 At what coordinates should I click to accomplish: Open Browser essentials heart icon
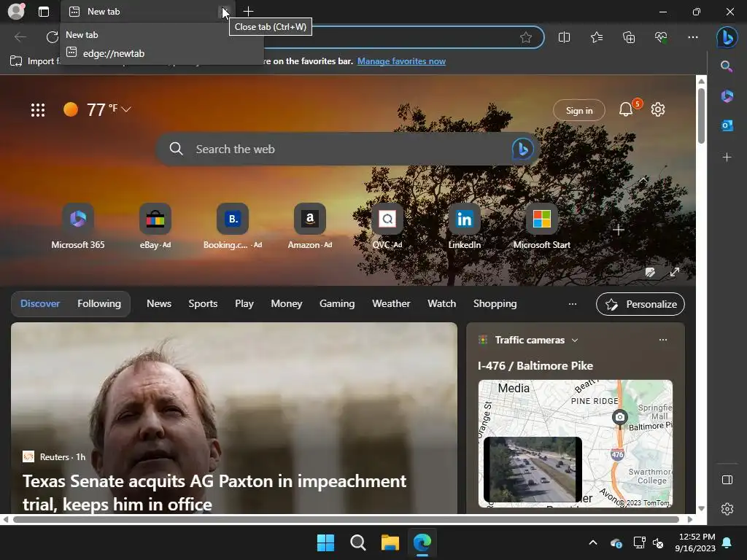[661, 37]
